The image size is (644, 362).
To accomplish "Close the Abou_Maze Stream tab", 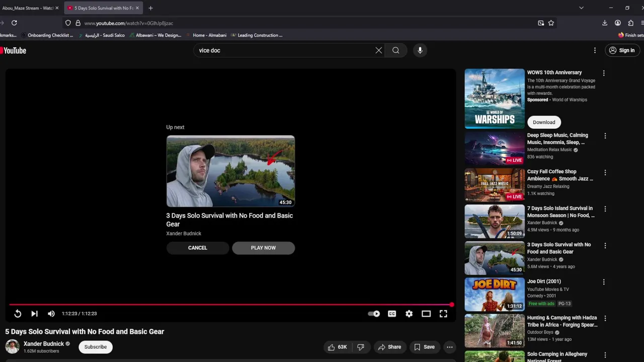I will point(57,8).
